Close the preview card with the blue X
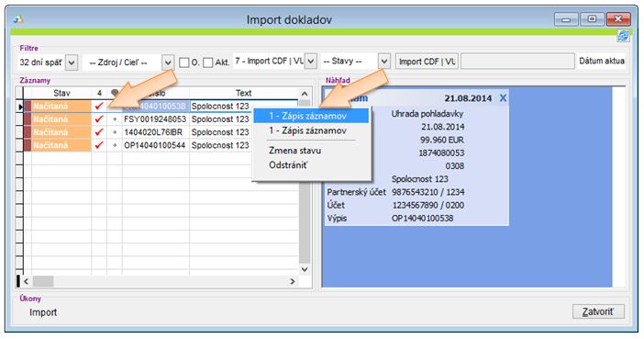Viewport: 644px width, 339px height. 503,98
